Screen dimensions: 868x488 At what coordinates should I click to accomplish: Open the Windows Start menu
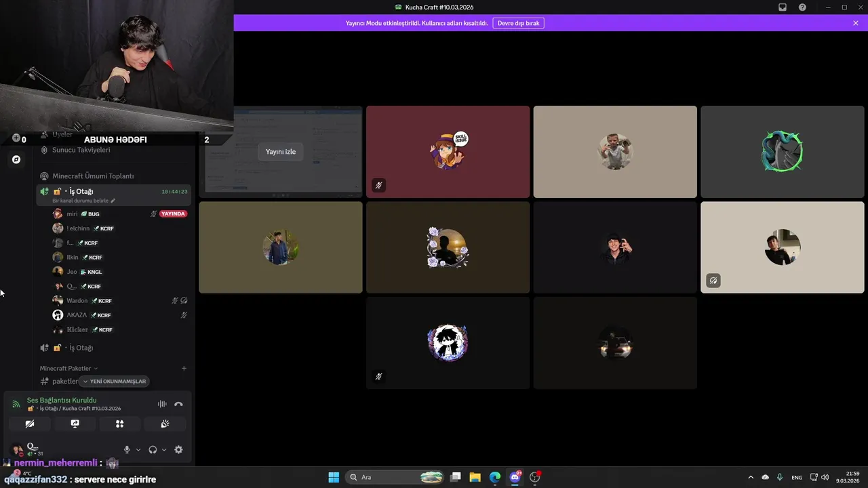334,477
